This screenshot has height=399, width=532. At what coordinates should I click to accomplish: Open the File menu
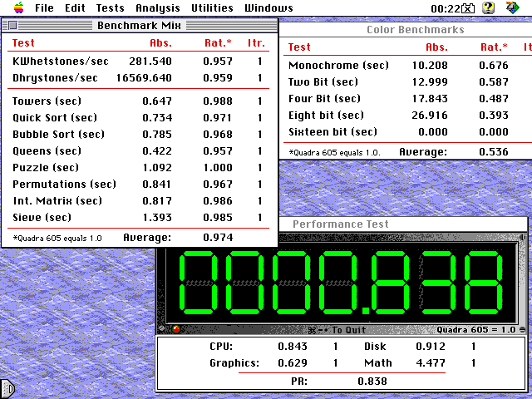point(44,7)
